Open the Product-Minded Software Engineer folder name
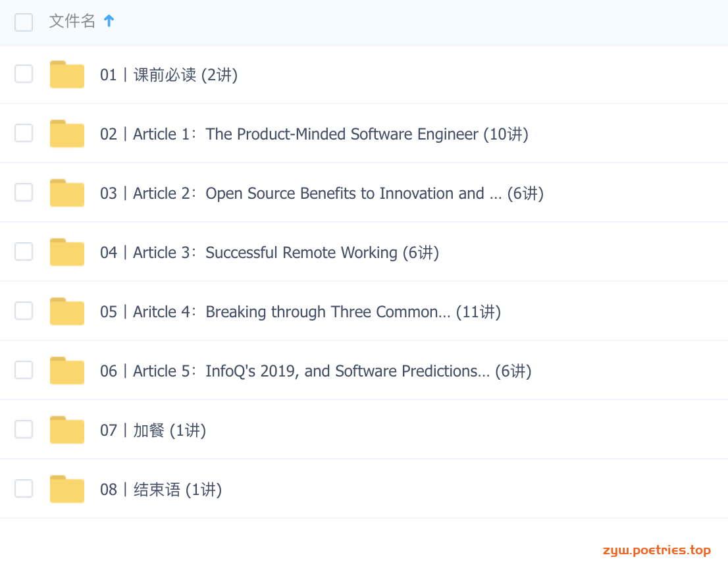 click(x=315, y=134)
